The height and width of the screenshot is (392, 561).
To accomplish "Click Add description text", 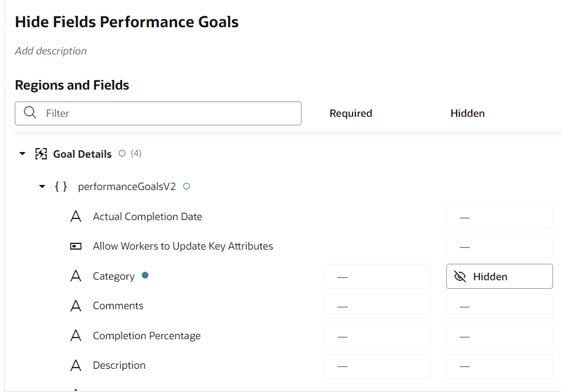I will [x=51, y=50].
